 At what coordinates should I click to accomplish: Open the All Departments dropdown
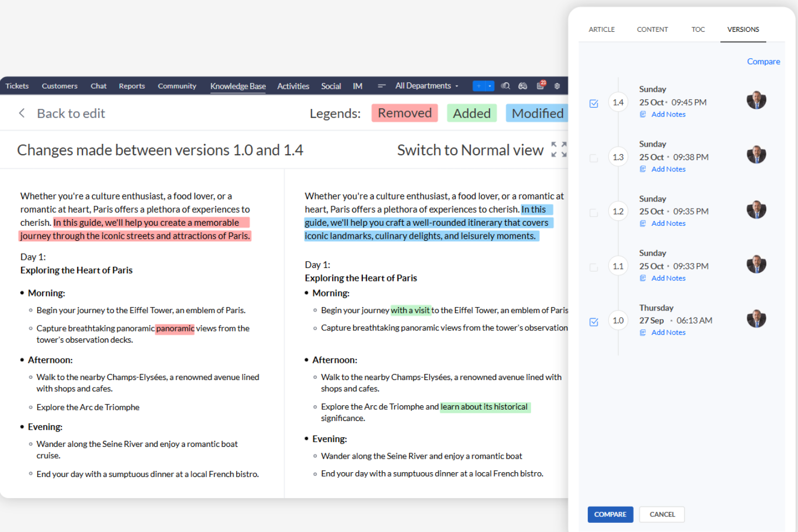tap(426, 86)
